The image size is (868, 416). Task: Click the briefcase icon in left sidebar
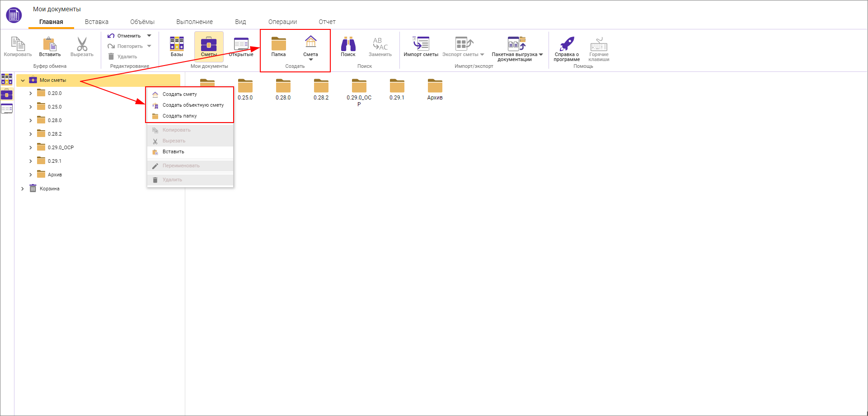pos(7,94)
